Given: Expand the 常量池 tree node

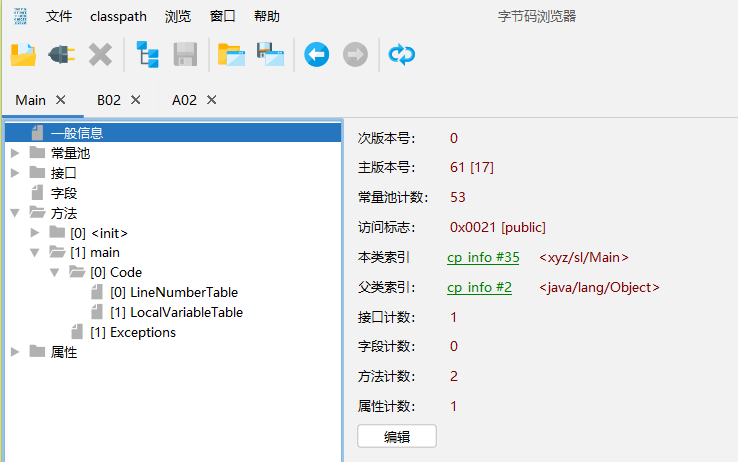Looking at the screenshot, I should (15, 153).
